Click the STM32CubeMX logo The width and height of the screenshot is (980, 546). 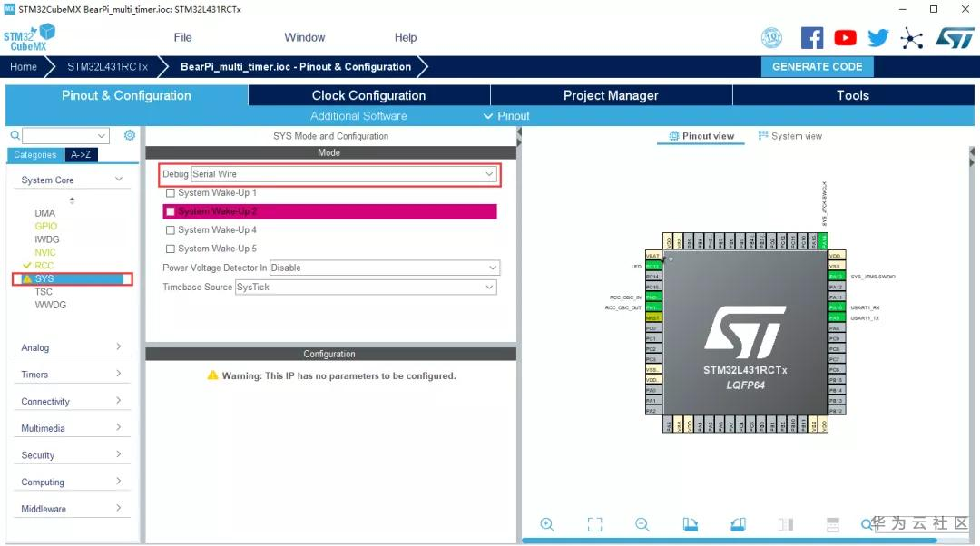(x=29, y=37)
